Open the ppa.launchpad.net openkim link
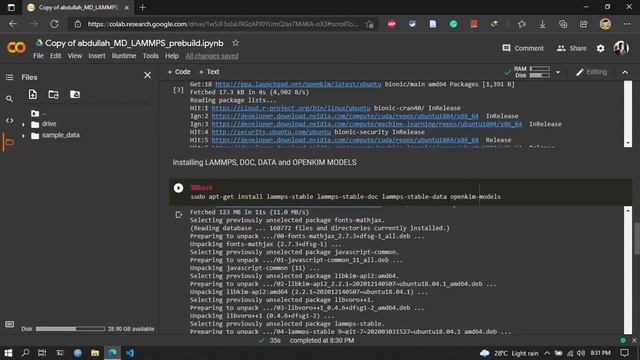 click(298, 84)
